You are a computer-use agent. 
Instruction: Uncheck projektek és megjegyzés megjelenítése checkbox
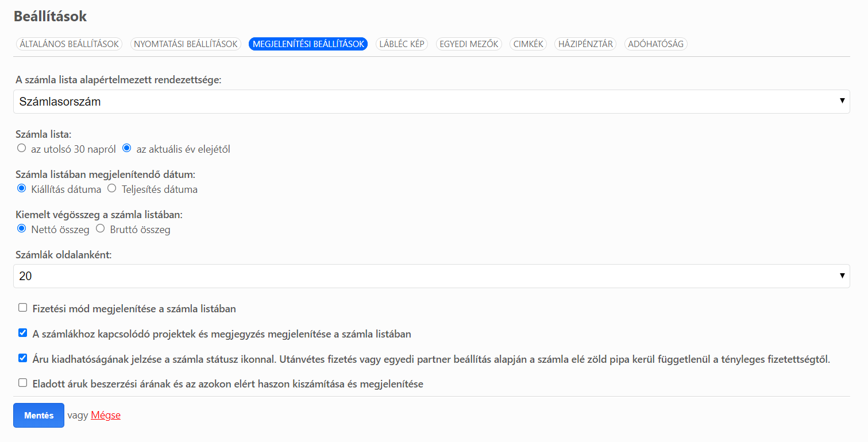(23, 333)
